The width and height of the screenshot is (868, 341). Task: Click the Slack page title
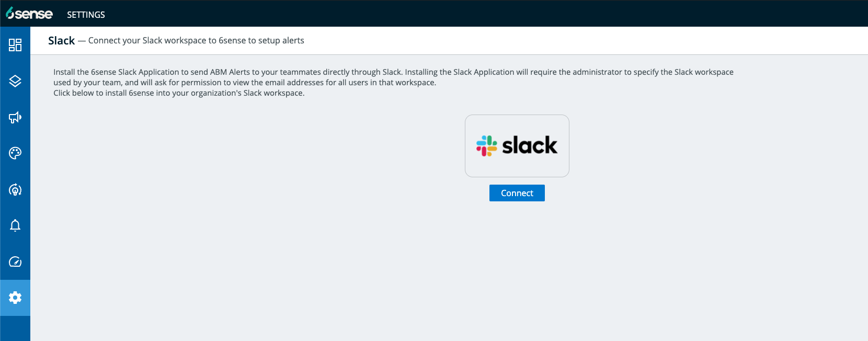62,41
